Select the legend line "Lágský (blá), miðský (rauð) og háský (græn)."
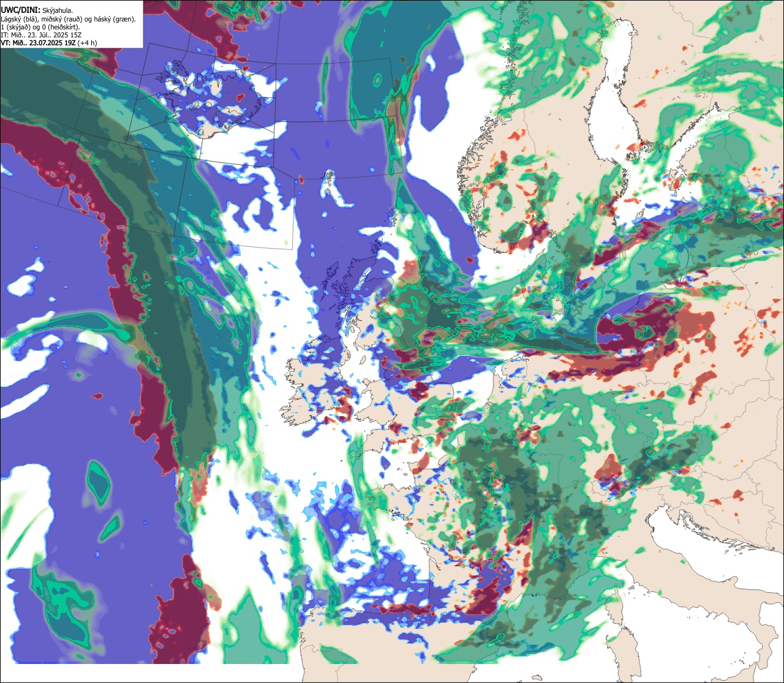Viewport: 784px width, 683px height. coord(69,19)
